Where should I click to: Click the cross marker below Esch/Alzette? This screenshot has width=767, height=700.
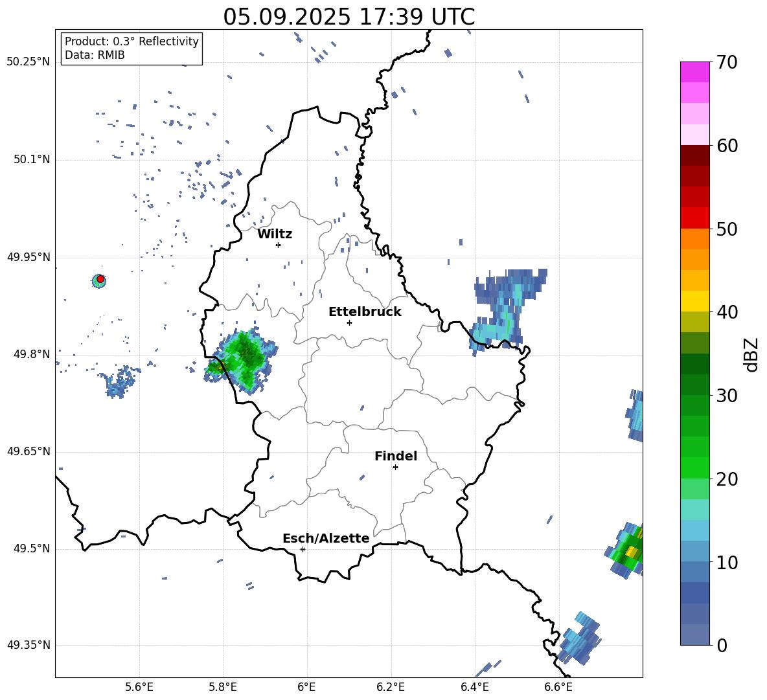303,549
